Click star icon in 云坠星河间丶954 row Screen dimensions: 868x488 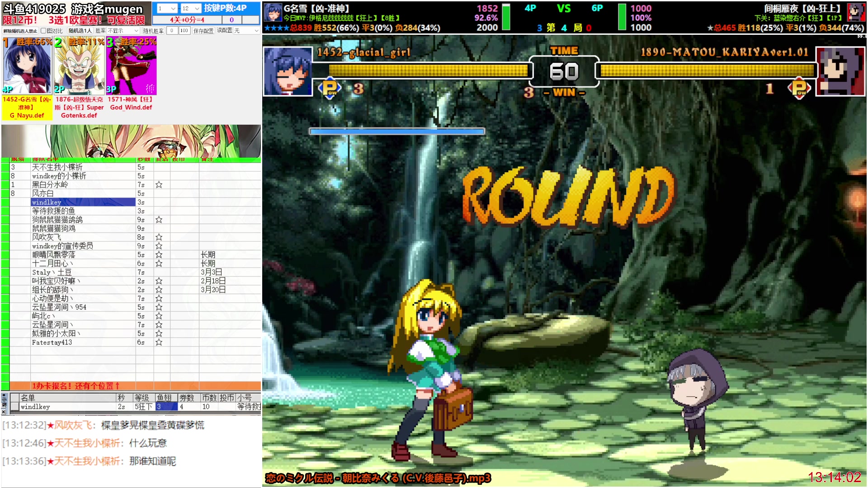159,307
